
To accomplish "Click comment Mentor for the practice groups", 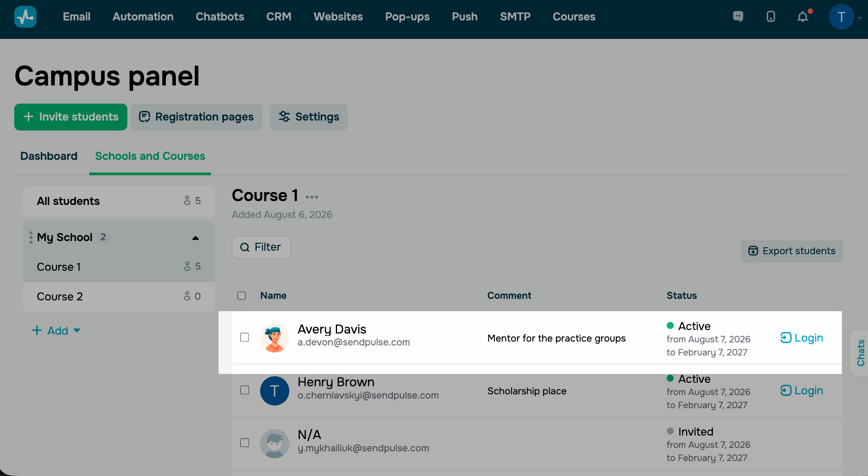I will 556,339.
